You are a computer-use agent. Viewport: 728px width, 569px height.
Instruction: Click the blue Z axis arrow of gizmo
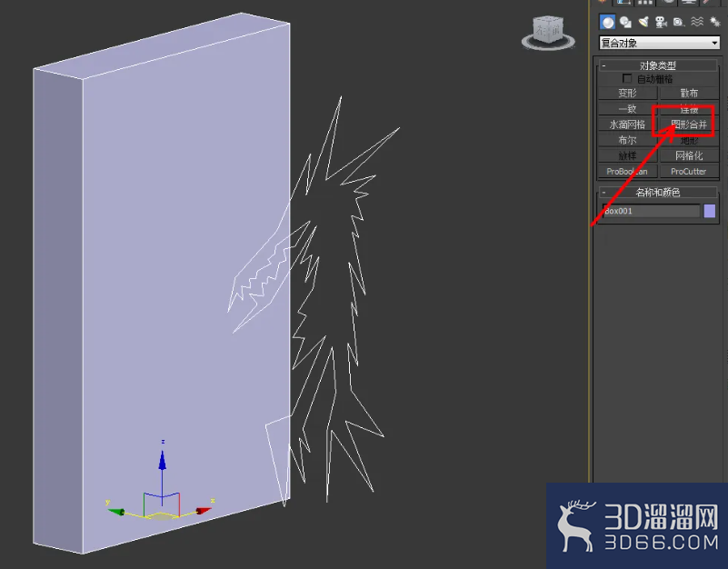(162, 461)
